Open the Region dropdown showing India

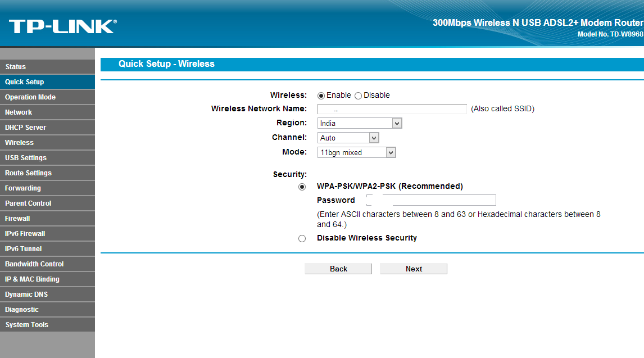pyautogui.click(x=360, y=123)
